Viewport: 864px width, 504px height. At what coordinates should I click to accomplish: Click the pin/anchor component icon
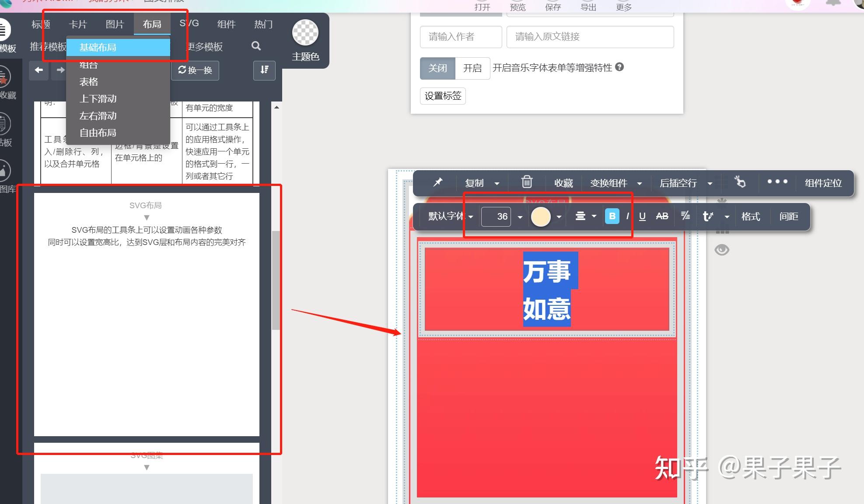point(437,183)
